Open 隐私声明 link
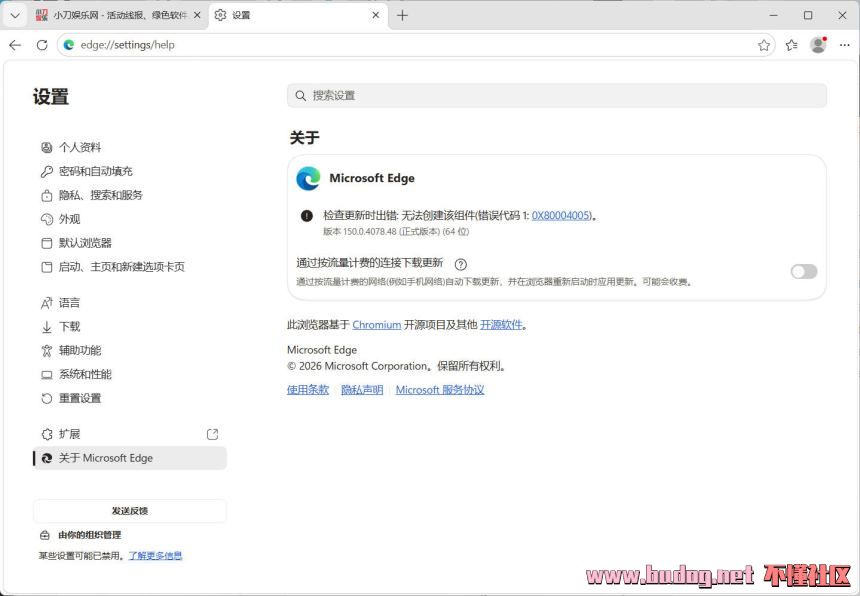 click(x=362, y=390)
